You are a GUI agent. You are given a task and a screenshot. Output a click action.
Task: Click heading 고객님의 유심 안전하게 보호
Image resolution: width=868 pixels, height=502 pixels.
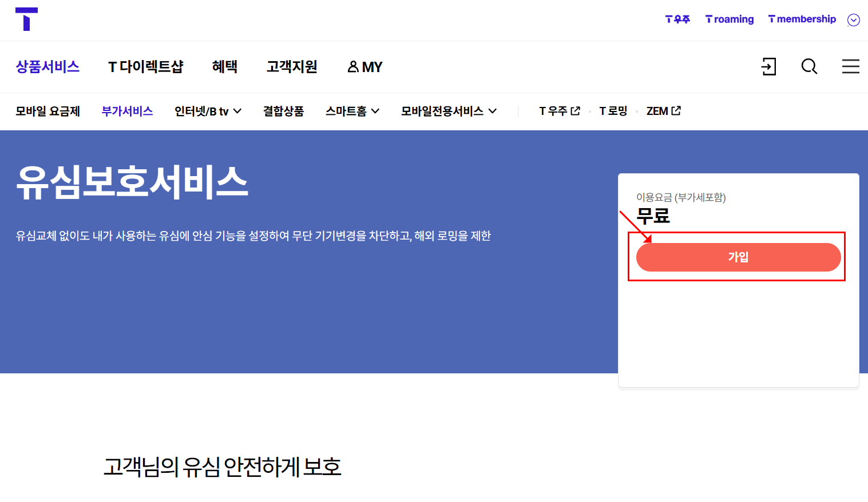pyautogui.click(x=222, y=467)
